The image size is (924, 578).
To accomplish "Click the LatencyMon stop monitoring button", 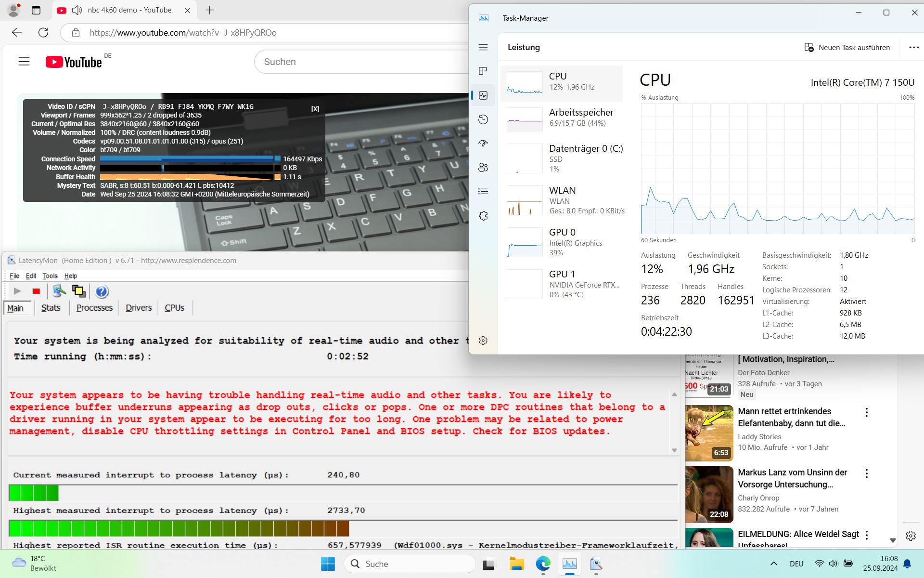I will coord(36,291).
